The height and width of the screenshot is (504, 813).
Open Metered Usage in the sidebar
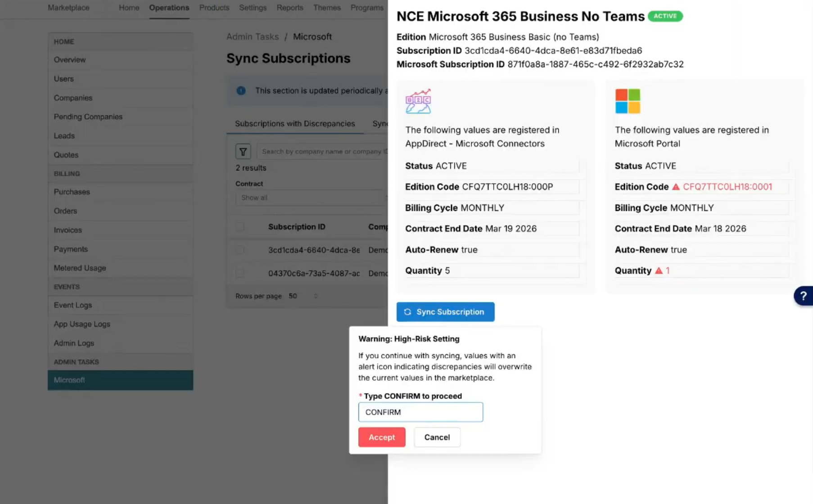tap(120, 268)
